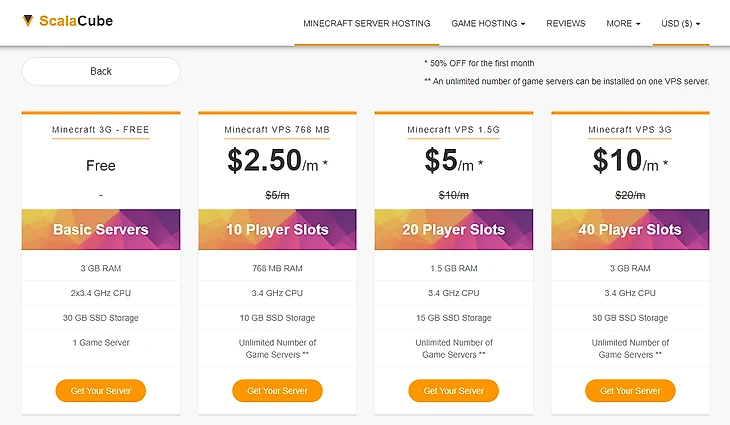
Task: Click the 10 Player Slots banner
Action: coord(277,230)
